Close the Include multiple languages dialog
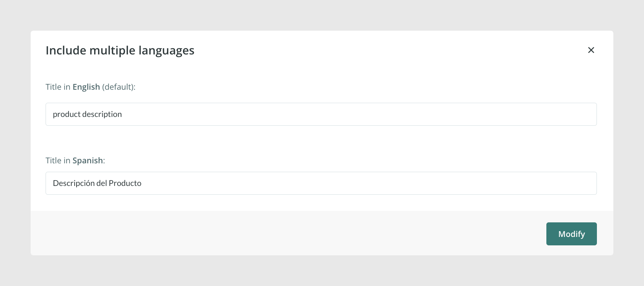This screenshot has width=644, height=286. [x=591, y=50]
